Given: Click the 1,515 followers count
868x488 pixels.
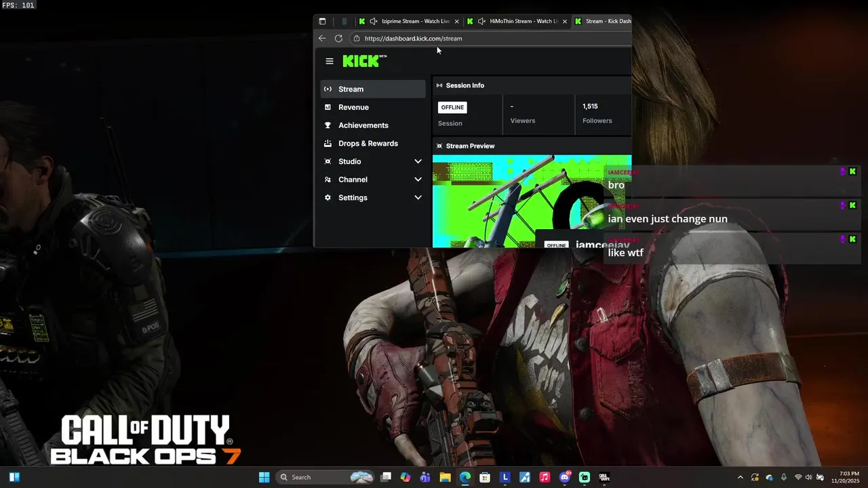Looking at the screenshot, I should pos(590,106).
